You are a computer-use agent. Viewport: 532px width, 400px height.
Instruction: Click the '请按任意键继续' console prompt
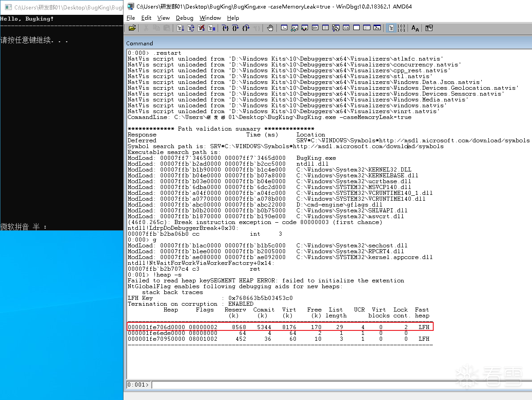tap(34, 40)
